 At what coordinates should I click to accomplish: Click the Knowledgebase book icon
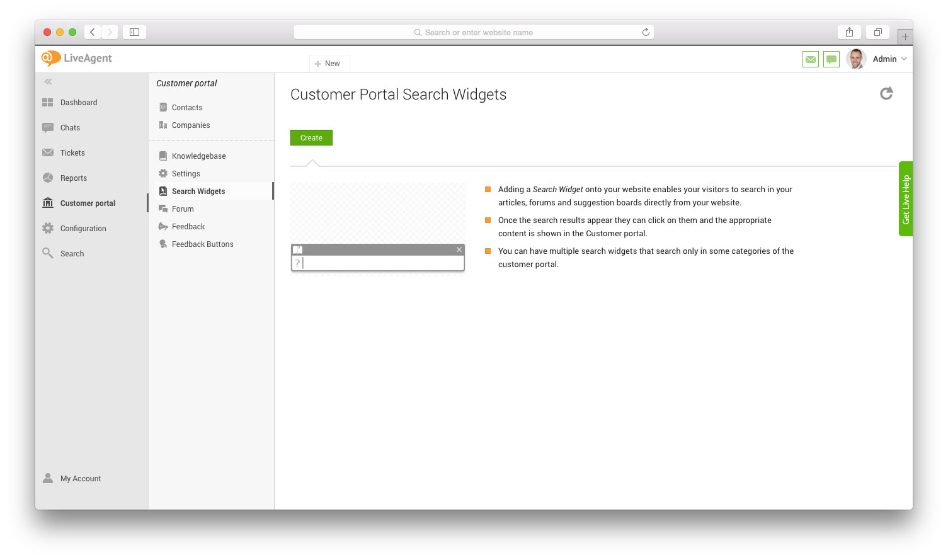[x=163, y=156]
